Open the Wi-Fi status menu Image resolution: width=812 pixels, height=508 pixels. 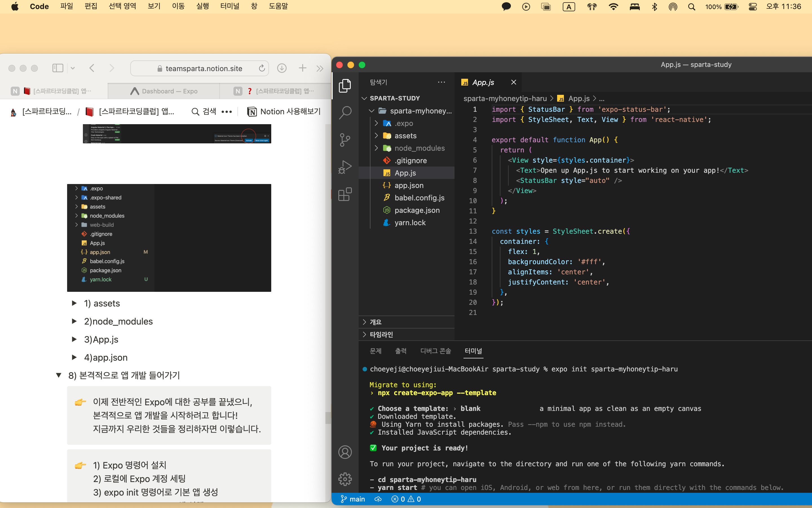point(613,7)
